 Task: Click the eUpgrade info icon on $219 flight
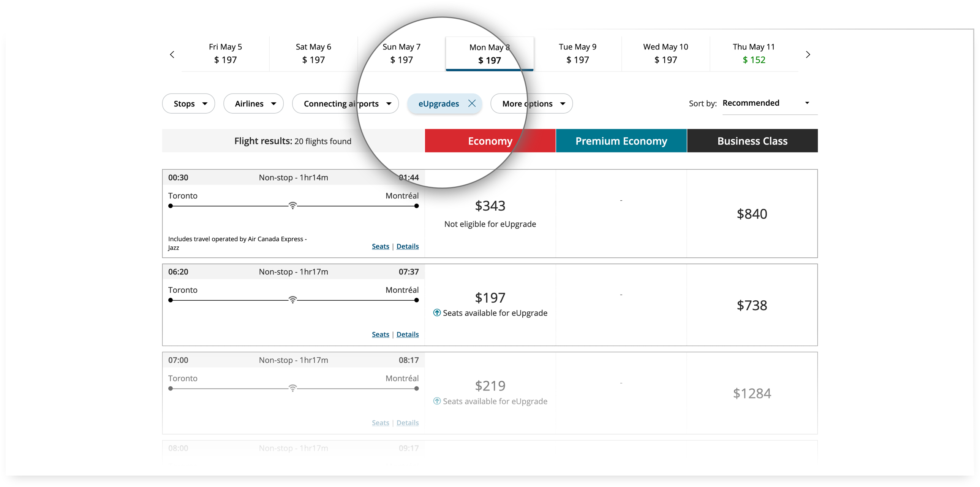tap(438, 401)
